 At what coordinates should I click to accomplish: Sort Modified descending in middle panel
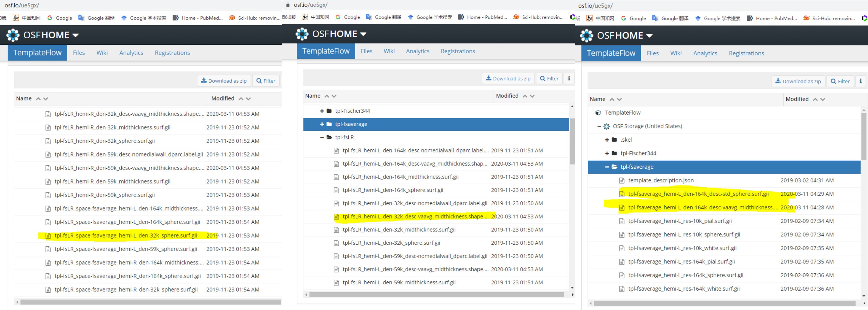pyautogui.click(x=532, y=96)
